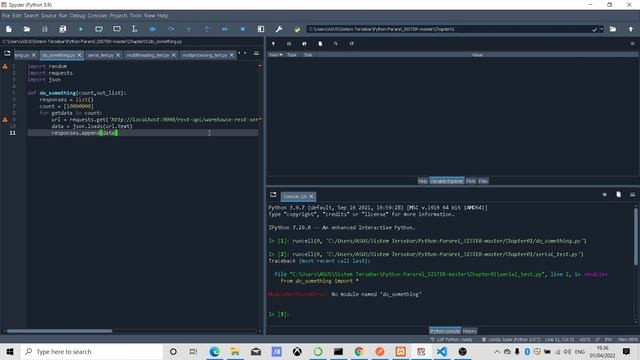The width and height of the screenshot is (640, 360).
Task: Expand the working directory path dropdown
Action: (601, 29)
